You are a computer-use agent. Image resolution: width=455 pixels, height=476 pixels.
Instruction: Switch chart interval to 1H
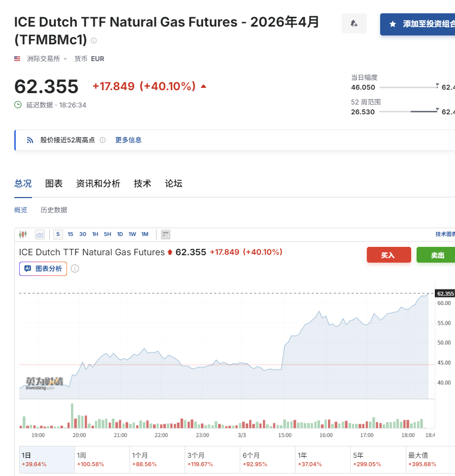95,235
